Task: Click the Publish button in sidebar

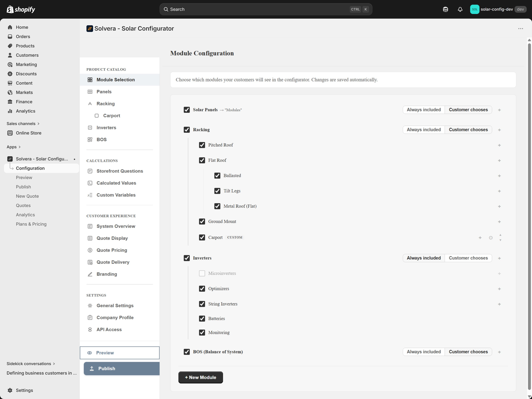Action: coord(122,369)
